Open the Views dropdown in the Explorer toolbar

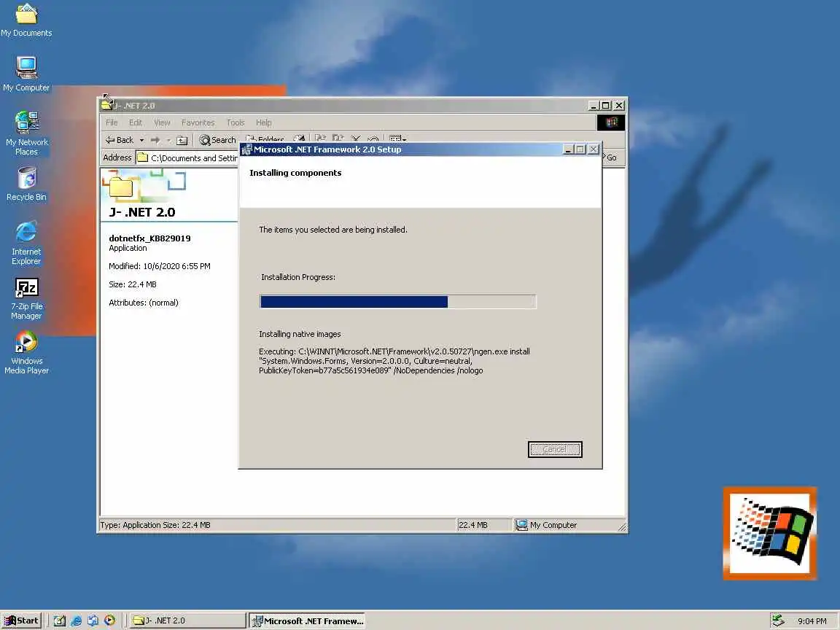397,139
